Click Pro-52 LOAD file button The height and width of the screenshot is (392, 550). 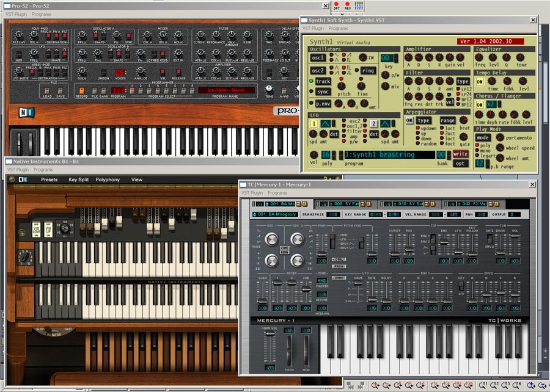47,91
